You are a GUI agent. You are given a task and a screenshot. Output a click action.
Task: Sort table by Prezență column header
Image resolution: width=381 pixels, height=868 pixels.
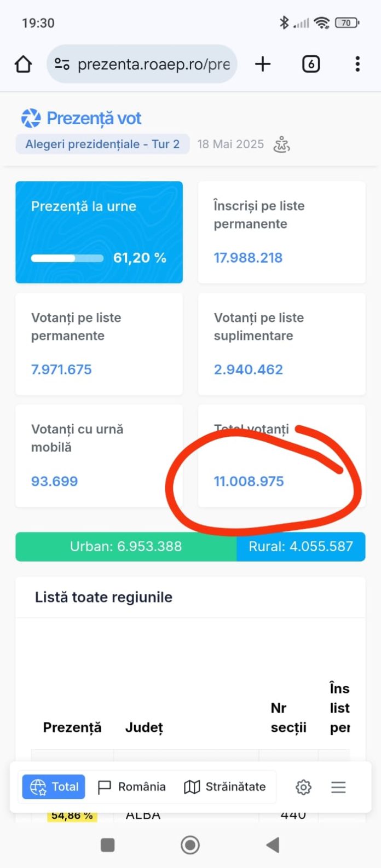72,727
